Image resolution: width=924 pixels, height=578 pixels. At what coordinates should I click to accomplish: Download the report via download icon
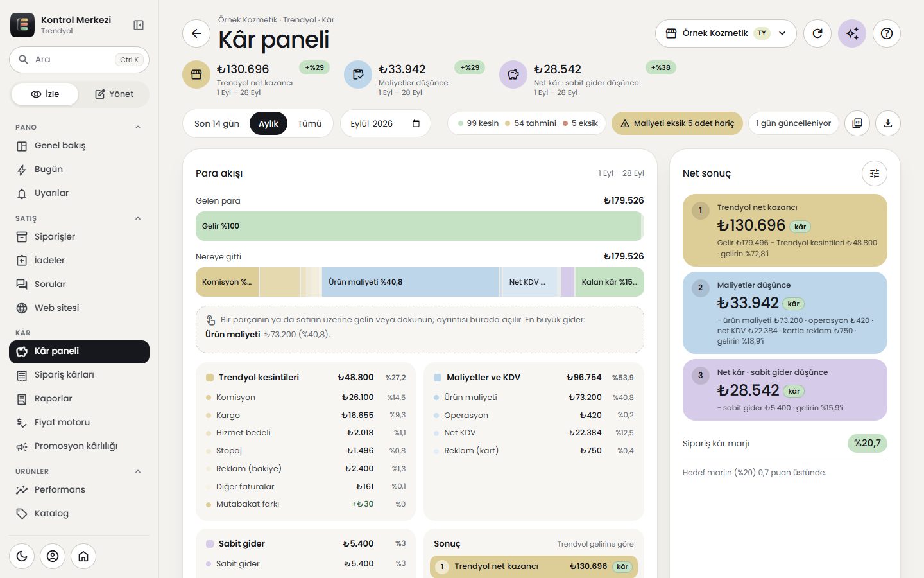click(888, 123)
